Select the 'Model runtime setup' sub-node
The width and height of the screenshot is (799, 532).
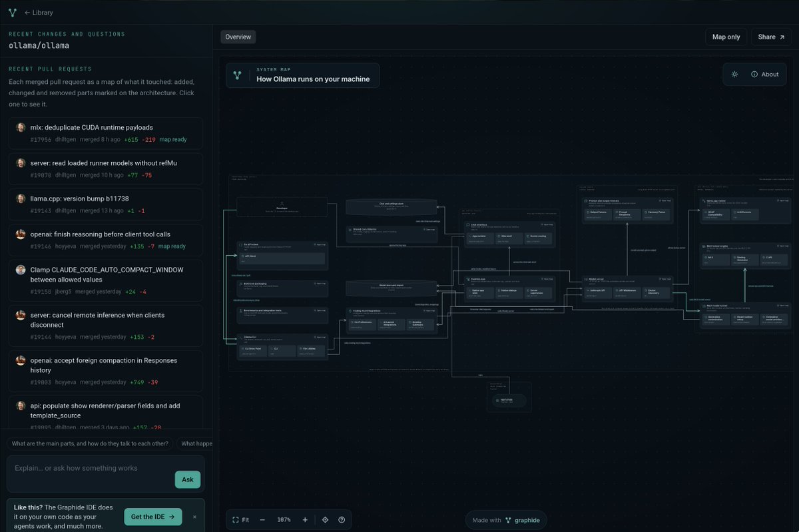(x=744, y=320)
